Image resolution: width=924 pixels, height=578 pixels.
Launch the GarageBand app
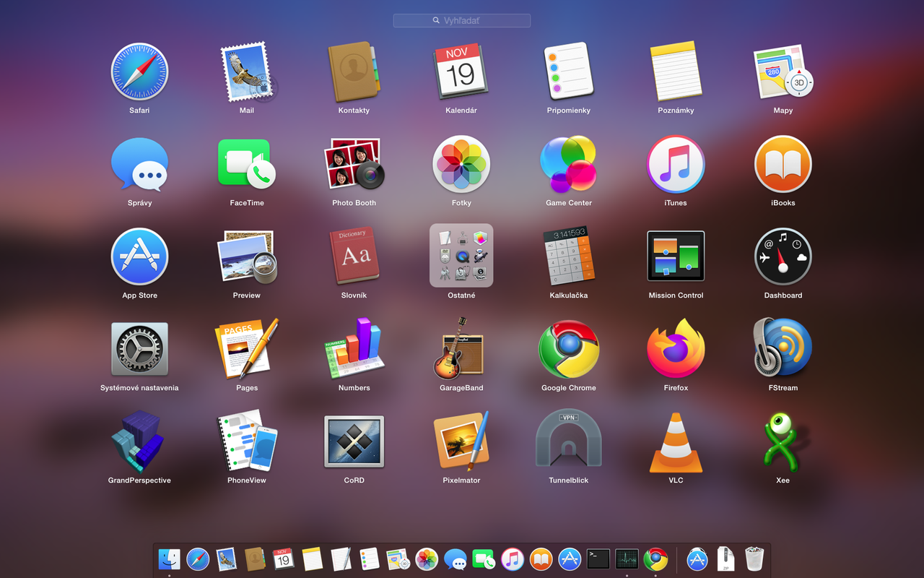pos(461,349)
